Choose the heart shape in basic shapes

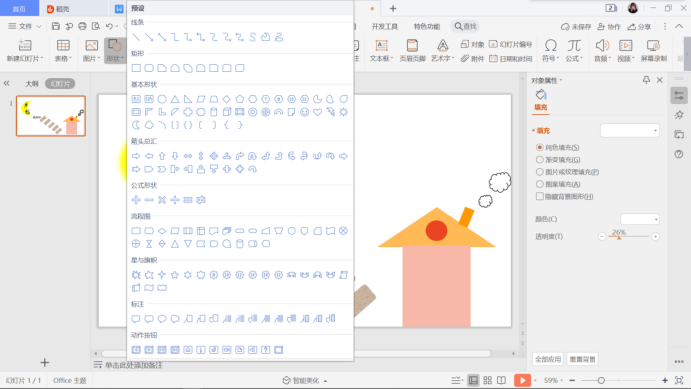click(317, 112)
